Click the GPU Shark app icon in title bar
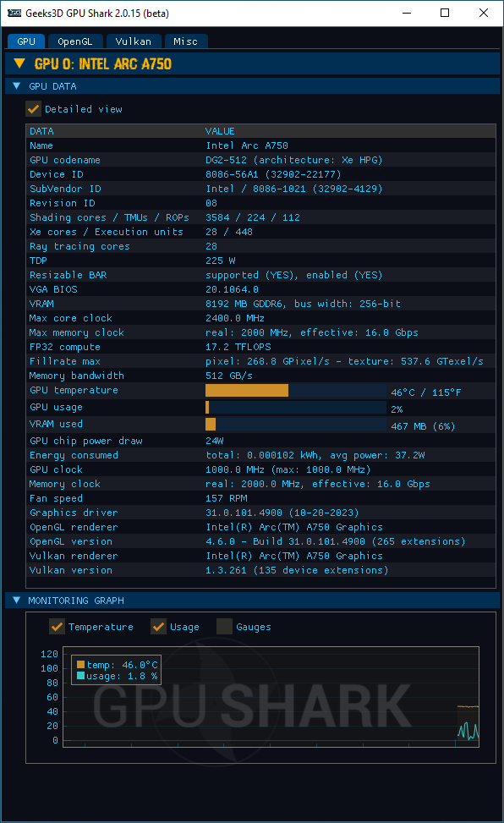 click(14, 14)
